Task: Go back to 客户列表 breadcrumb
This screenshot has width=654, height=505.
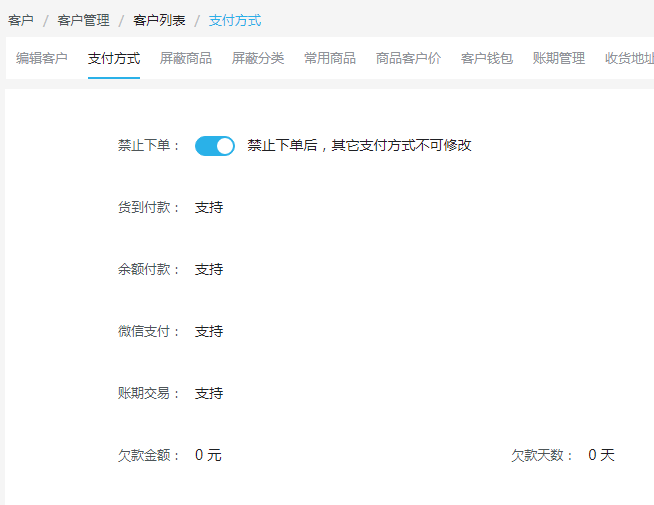Action: (159, 20)
